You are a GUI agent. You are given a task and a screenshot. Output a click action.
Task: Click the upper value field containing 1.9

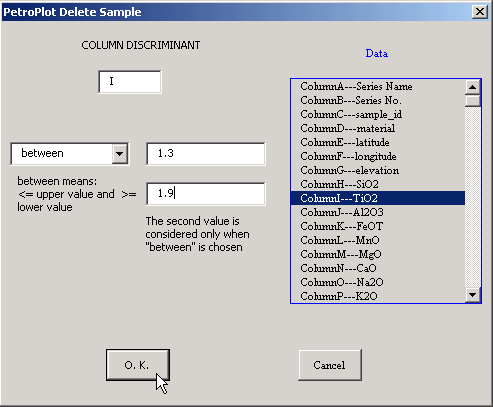pos(206,194)
